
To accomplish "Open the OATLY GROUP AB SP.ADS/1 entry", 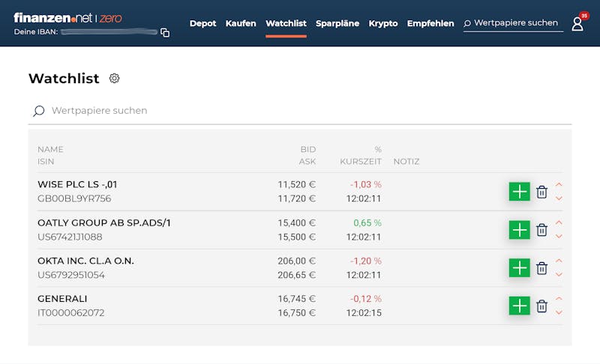I will (x=104, y=222).
